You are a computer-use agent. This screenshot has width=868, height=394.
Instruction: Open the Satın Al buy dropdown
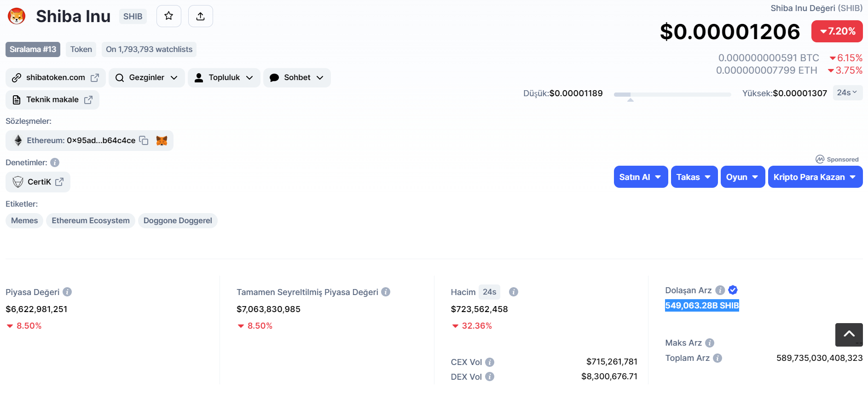pyautogui.click(x=641, y=177)
